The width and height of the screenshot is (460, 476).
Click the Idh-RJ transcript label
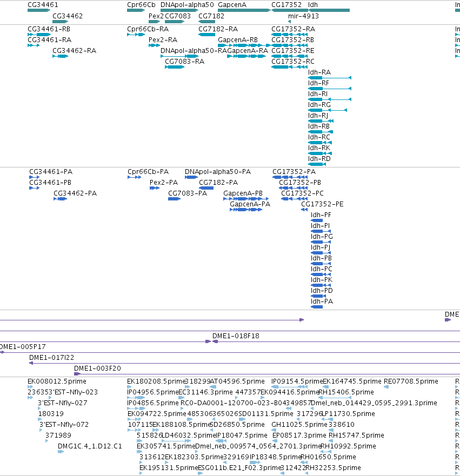318,116
